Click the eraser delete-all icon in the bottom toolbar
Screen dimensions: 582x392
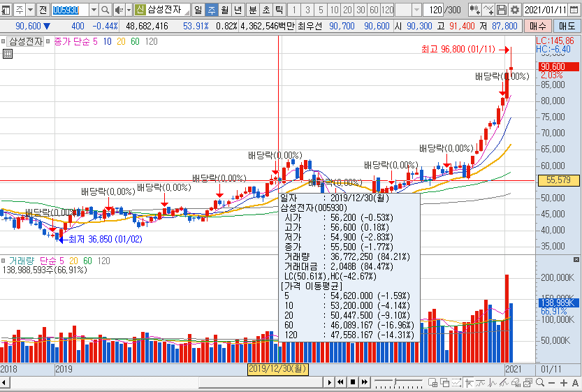tap(516, 382)
